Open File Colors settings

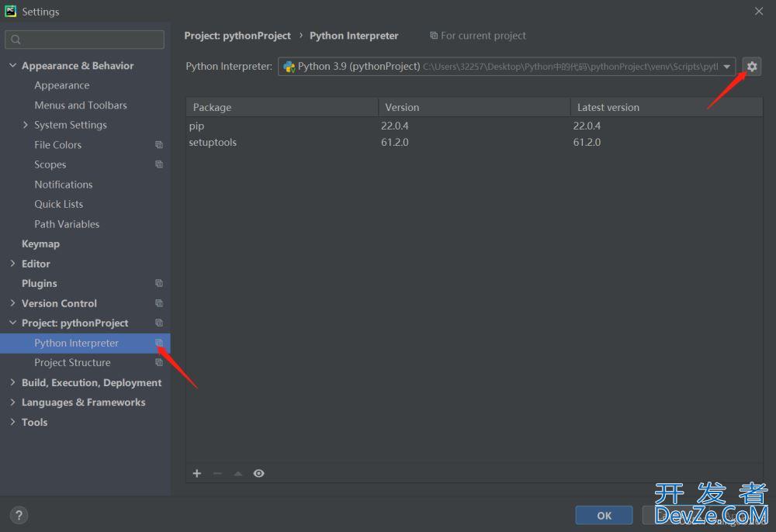click(58, 144)
